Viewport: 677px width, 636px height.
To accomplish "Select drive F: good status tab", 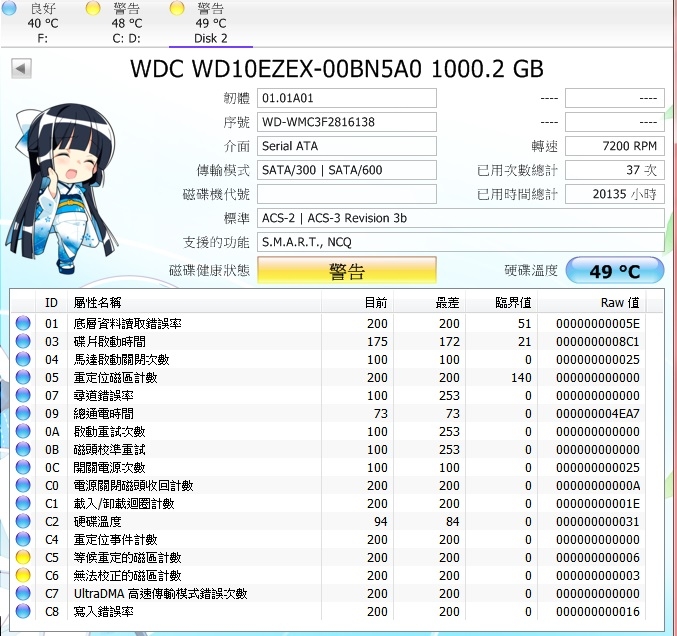I will 42,23.
